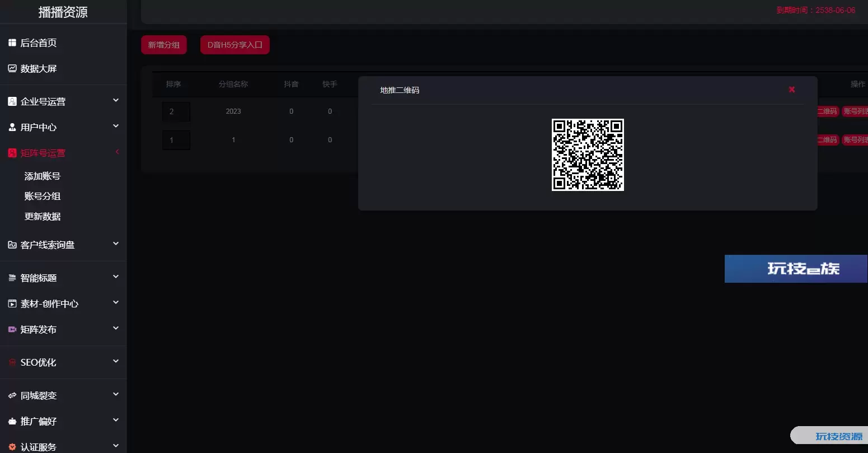Click the 企业号运营 icon in sidebar
The width and height of the screenshot is (868, 453).
click(x=12, y=101)
